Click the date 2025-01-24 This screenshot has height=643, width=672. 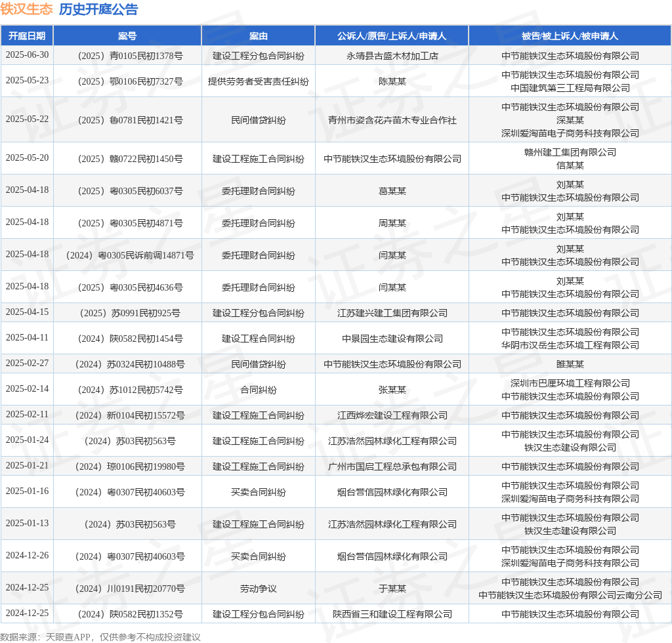coord(27,440)
